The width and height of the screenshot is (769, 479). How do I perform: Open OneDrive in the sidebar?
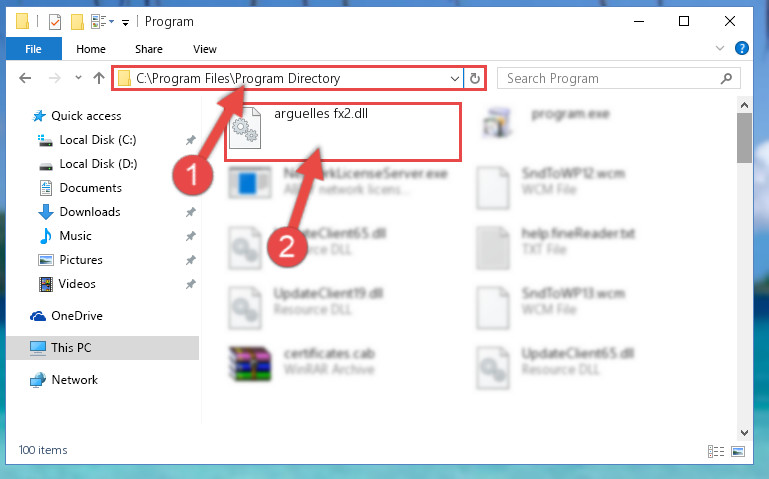(x=77, y=316)
